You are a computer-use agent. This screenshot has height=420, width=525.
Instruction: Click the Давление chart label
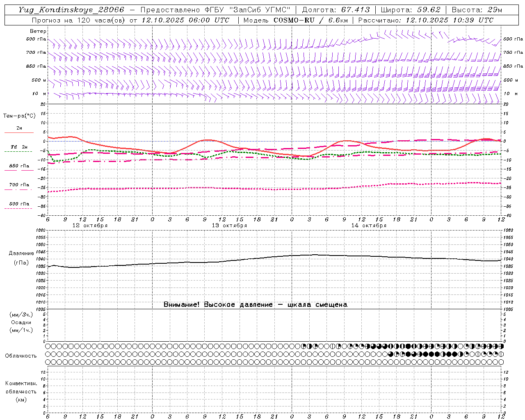point(21,253)
